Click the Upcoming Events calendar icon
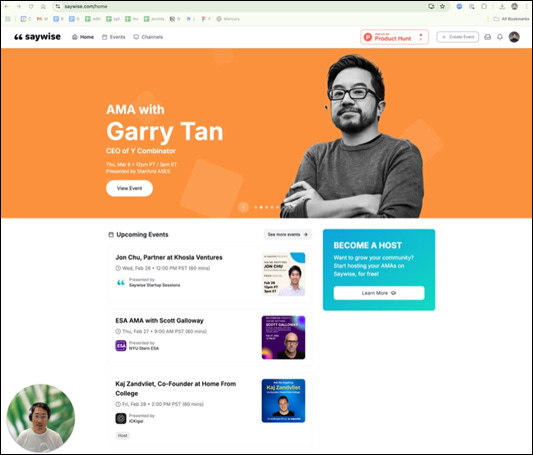The height and width of the screenshot is (455, 533). coord(111,234)
